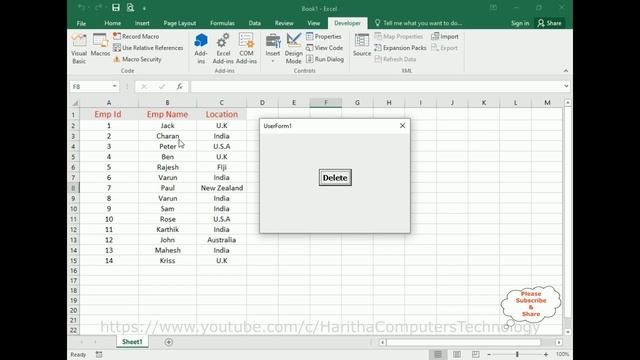Close the UserForm1 dialog
Image resolution: width=640 pixels, height=360 pixels.
402,126
